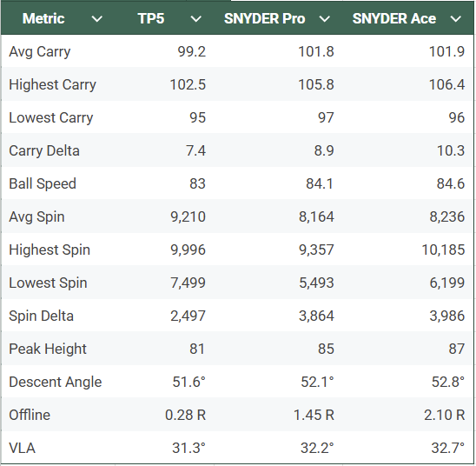Select SNYDER Ace Lowest Carry value 96
476x466 pixels.
457,118
